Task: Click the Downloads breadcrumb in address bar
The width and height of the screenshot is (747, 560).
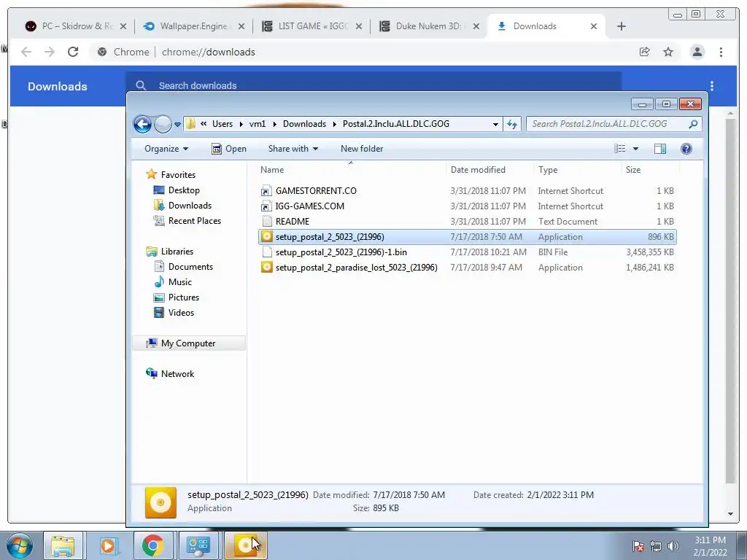Action: (x=304, y=124)
